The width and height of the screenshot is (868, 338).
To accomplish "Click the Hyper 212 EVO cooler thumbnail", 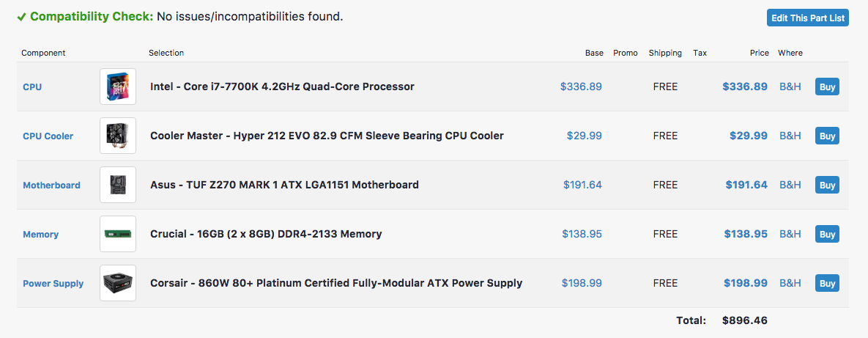I will click(118, 136).
